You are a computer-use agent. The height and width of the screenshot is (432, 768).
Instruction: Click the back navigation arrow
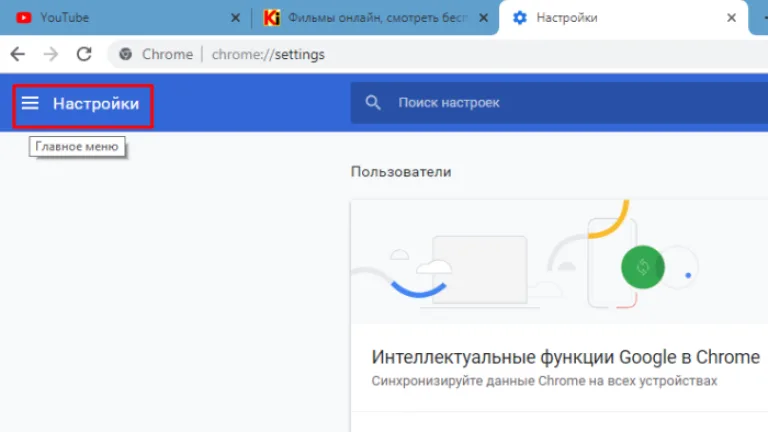(18, 54)
